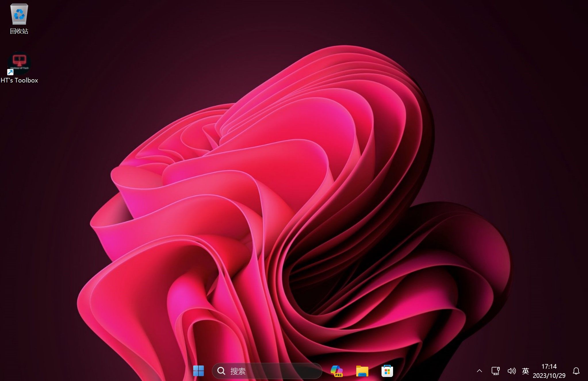Viewport: 588px width, 381px height.
Task: Switch input method via 英 indicator
Action: coord(525,371)
